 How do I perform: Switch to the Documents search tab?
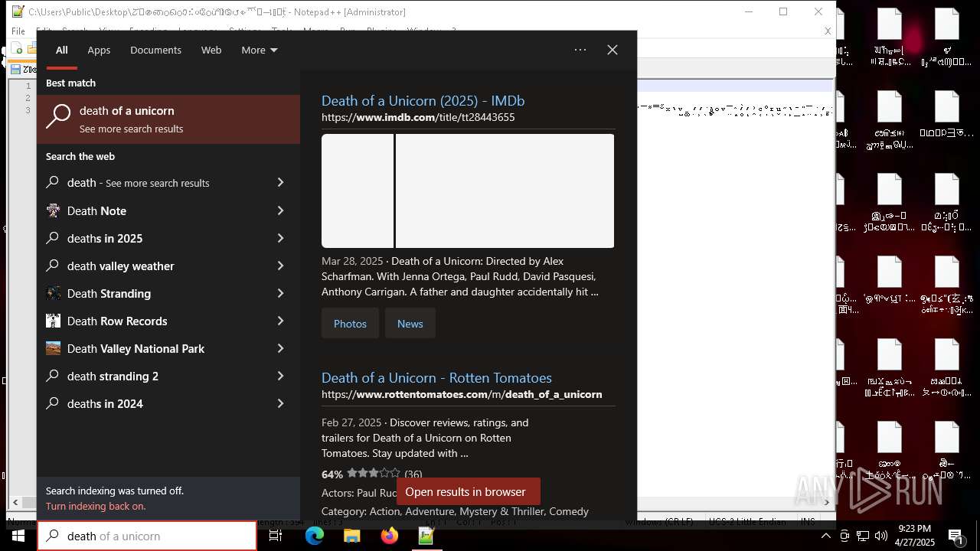point(155,50)
